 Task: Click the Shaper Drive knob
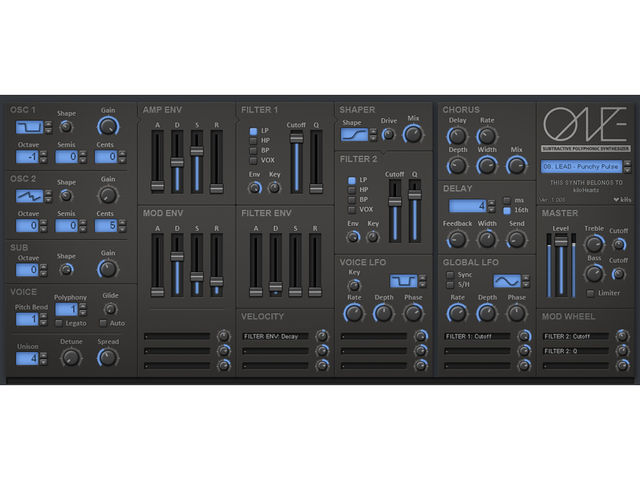(388, 134)
